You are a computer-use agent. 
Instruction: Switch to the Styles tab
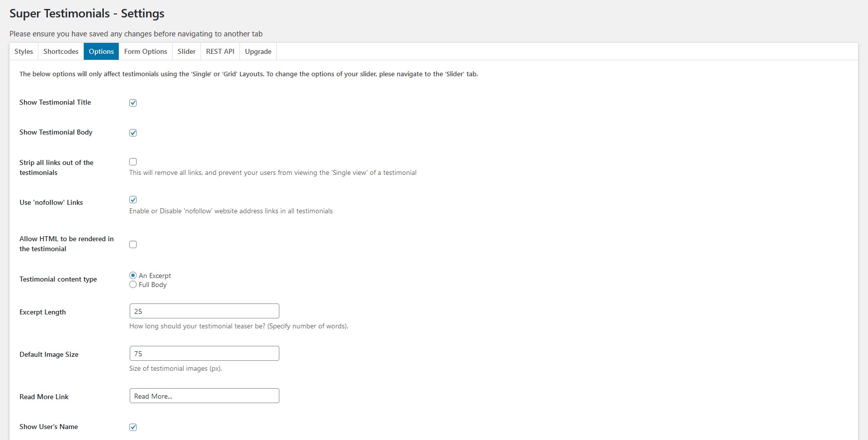click(x=23, y=51)
